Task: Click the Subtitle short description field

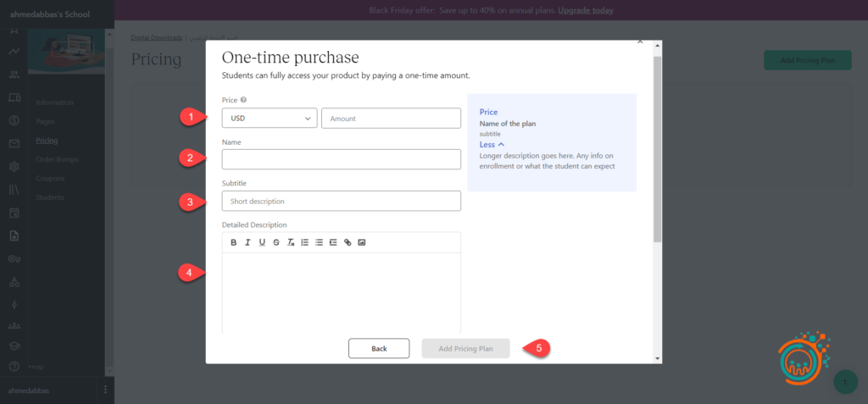Action: [x=341, y=201]
